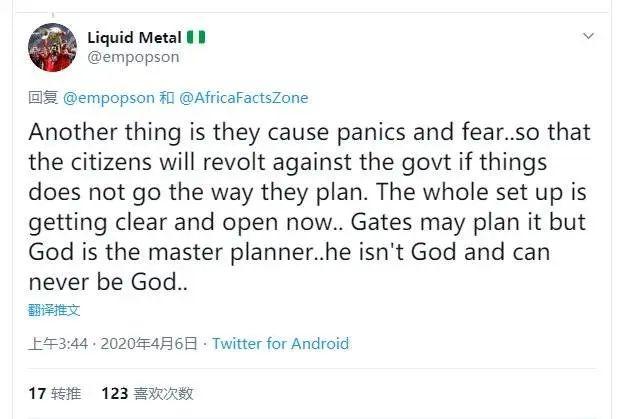This screenshot has height=419, width=631.
Task: Click the number 17 retweet count
Action: [x=37, y=394]
